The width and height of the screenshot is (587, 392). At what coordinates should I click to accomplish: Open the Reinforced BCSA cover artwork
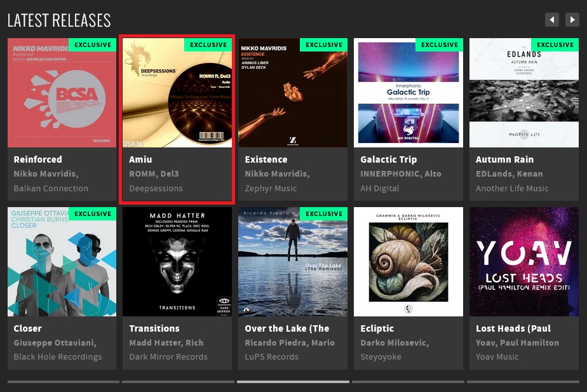click(62, 93)
